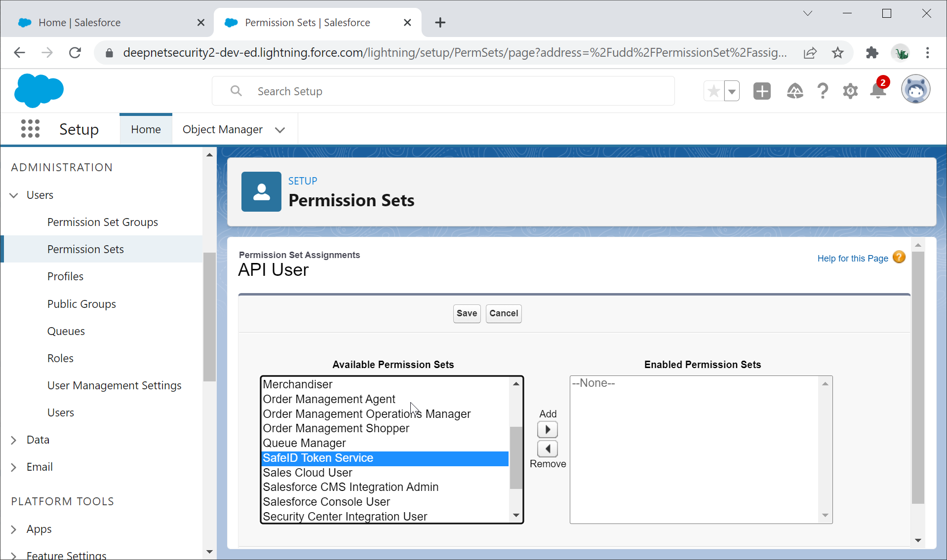Screen dimensions: 947x560
Task: Select Sales Cloud User in available list
Action: 308,473
